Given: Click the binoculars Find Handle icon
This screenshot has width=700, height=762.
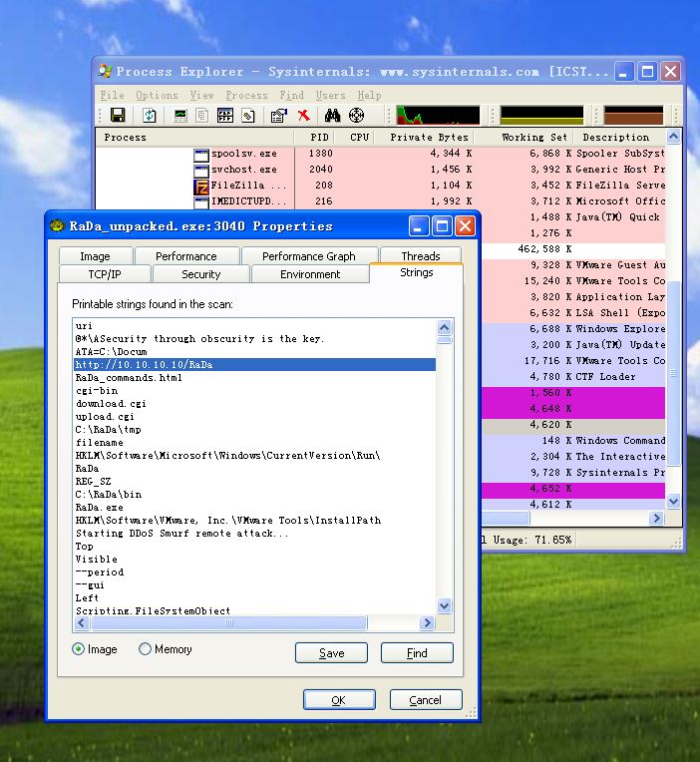Looking at the screenshot, I should (x=333, y=115).
